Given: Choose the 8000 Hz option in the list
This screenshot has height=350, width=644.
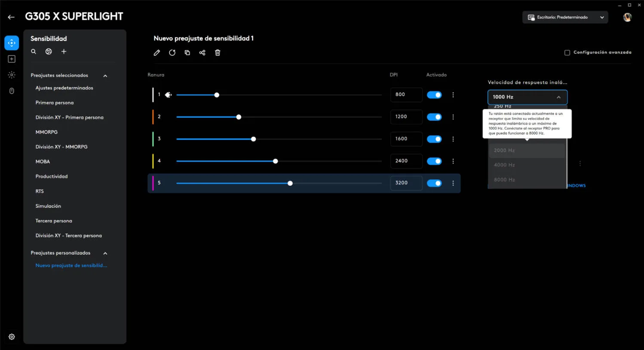Looking at the screenshot, I should click(527, 180).
